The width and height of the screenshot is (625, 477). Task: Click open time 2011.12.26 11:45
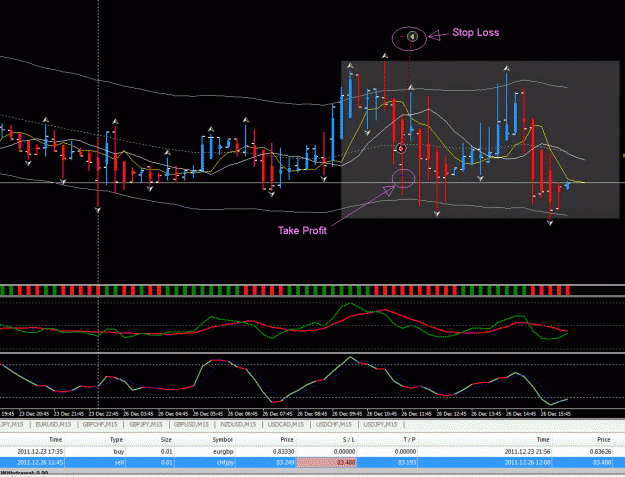pos(40,463)
